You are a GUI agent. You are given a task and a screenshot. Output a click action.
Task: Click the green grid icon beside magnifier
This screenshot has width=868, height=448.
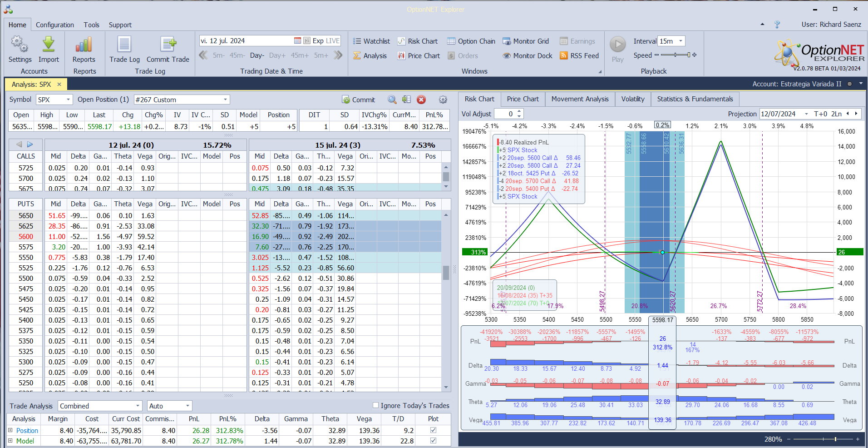click(406, 100)
